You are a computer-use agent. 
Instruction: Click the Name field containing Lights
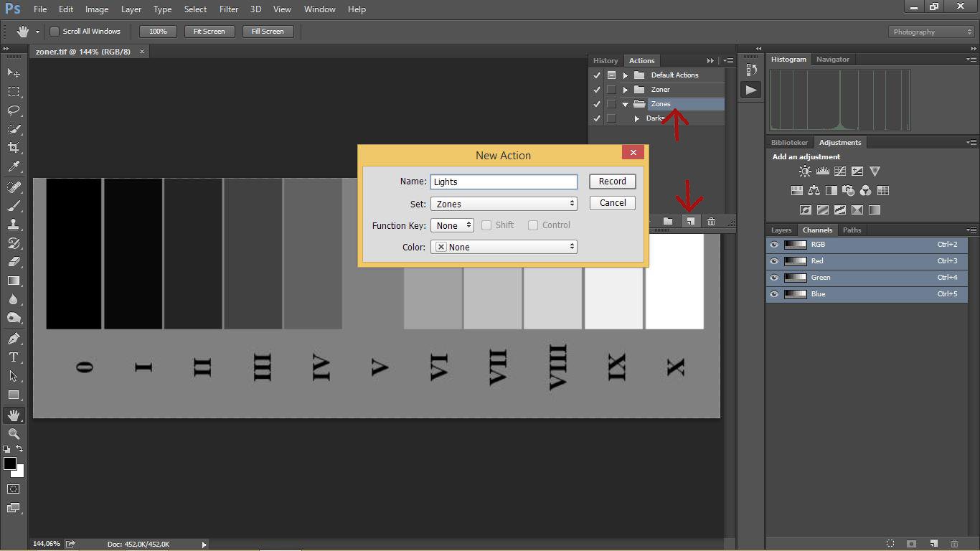coord(504,182)
